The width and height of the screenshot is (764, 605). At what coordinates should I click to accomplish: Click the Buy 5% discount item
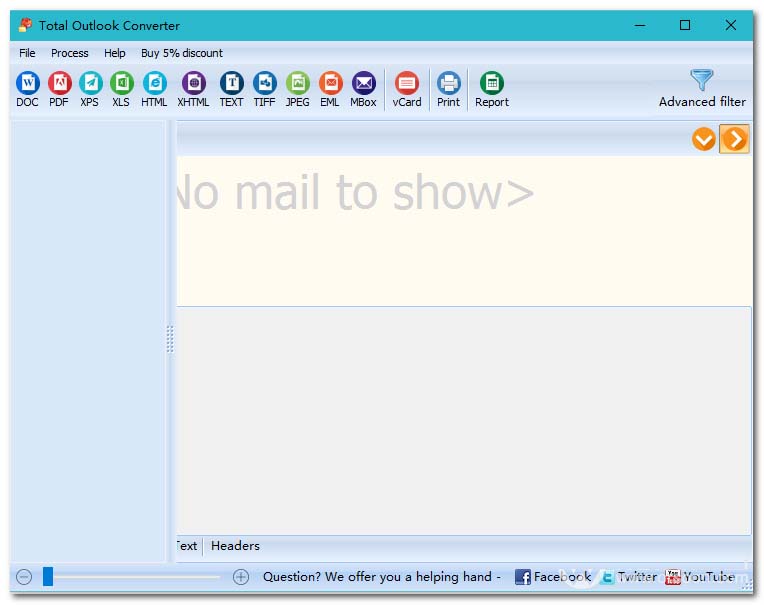[x=182, y=53]
